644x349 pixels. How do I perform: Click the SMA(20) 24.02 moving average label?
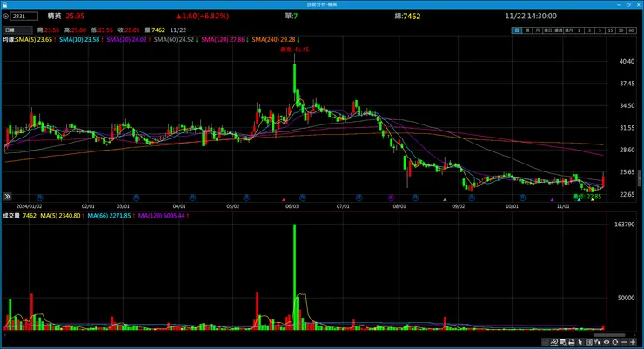pyautogui.click(x=126, y=40)
